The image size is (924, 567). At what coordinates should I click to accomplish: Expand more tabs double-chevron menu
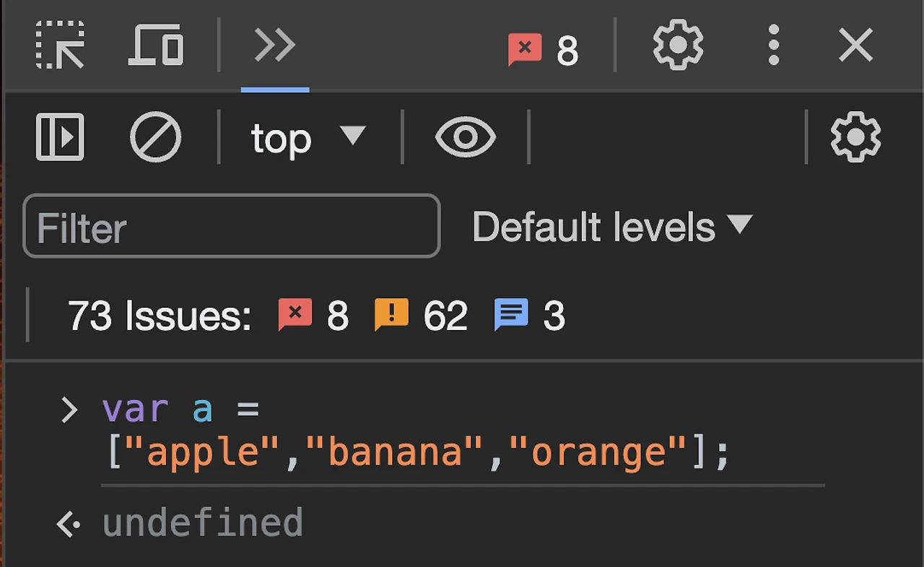click(275, 46)
